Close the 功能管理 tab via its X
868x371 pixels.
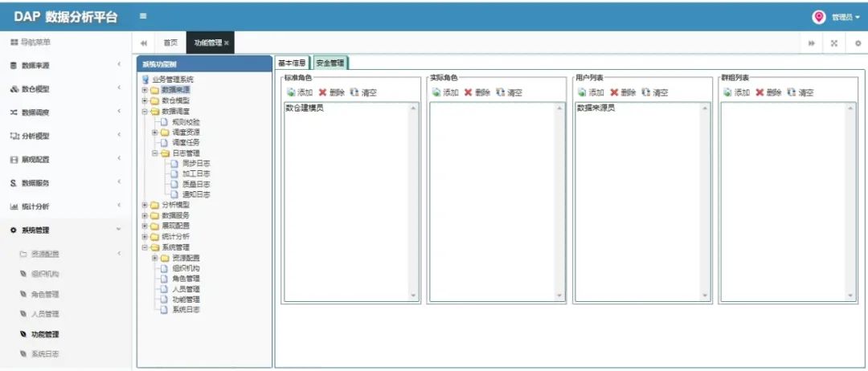click(227, 43)
